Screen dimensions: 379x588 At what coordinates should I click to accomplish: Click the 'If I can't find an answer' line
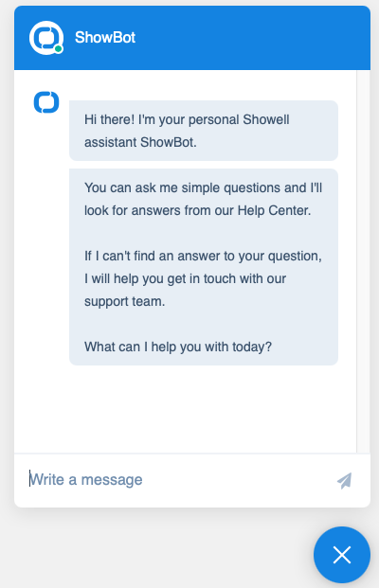pos(203,256)
